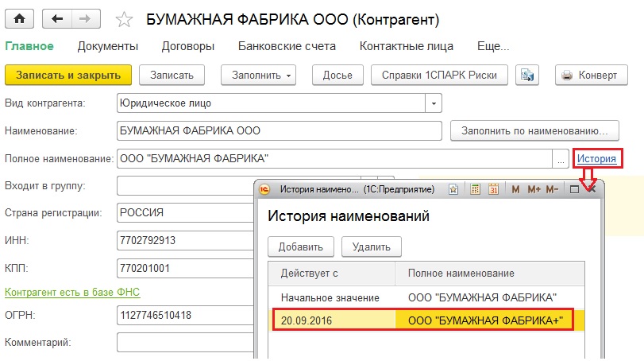Click the M+ memory add button
Viewport: 644px width, 361px height.
point(534,189)
